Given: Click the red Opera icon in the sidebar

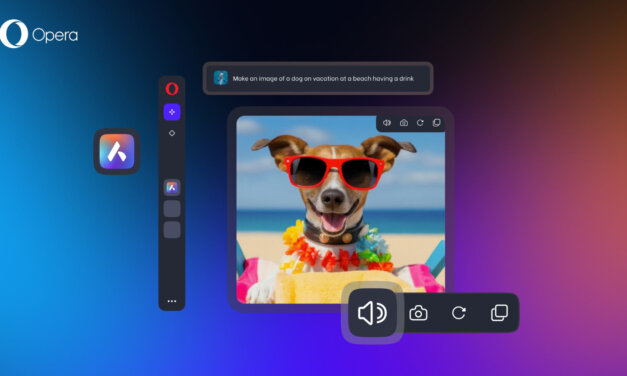Looking at the screenshot, I should pyautogui.click(x=172, y=89).
